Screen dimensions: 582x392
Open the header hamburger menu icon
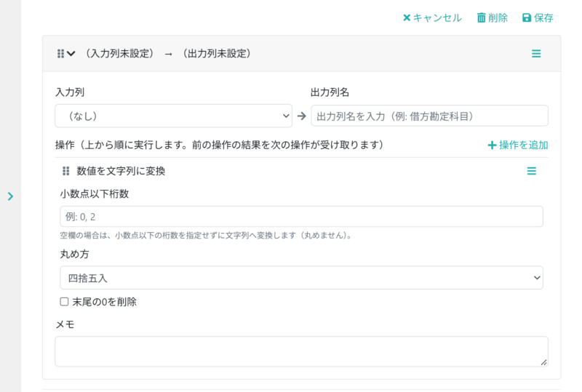536,54
